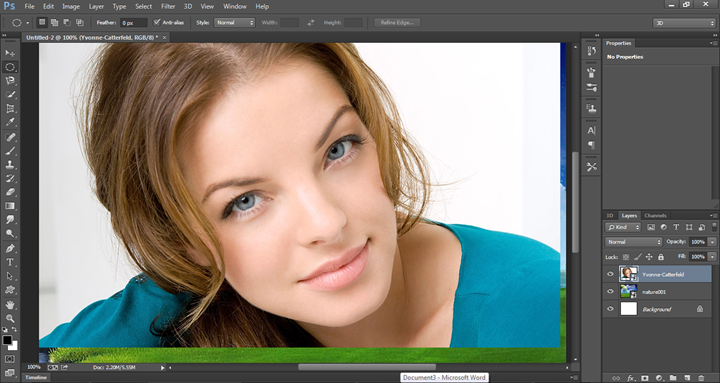Open the Brush Presets panel icon
720x383 pixels.
coord(591,87)
